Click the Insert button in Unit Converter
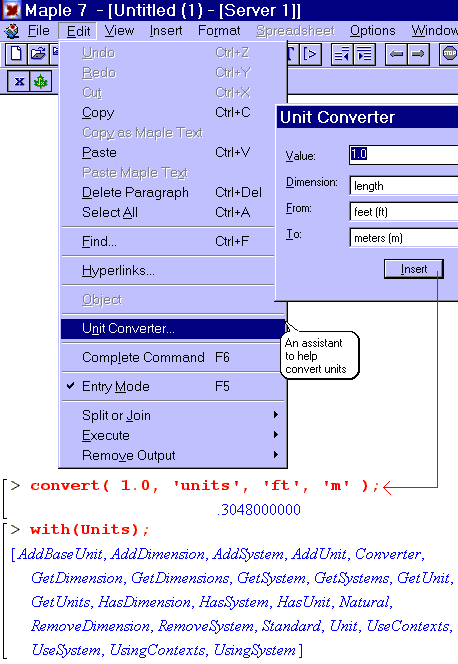This screenshot has height=664, width=458. (x=414, y=269)
